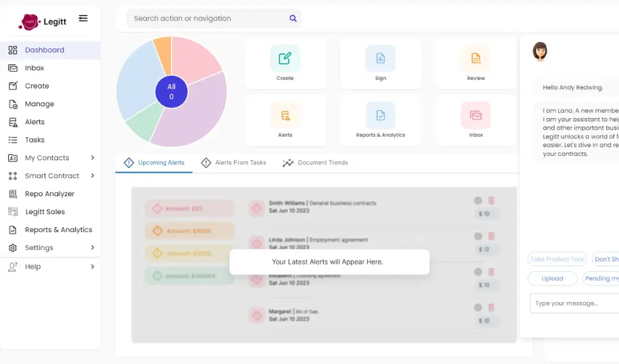Viewport: 619px width, 364px height.
Task: Open Reports & Analytics tile
Action: (x=380, y=115)
